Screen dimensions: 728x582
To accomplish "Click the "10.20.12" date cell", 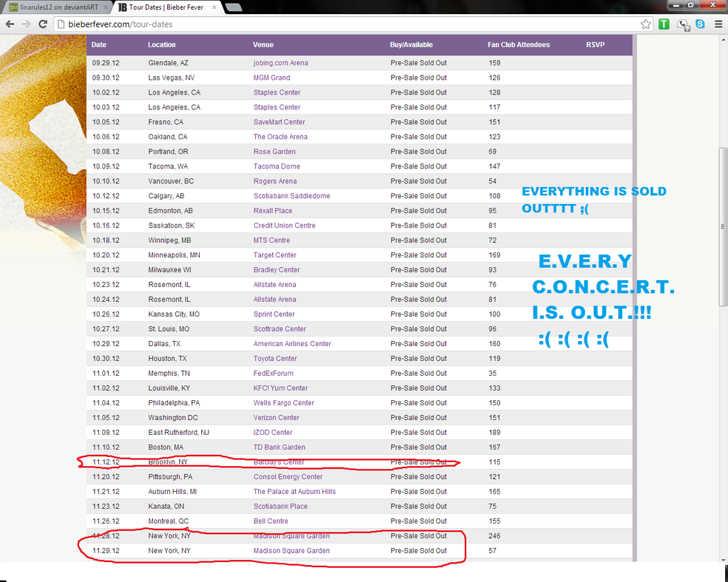I will click(106, 255).
